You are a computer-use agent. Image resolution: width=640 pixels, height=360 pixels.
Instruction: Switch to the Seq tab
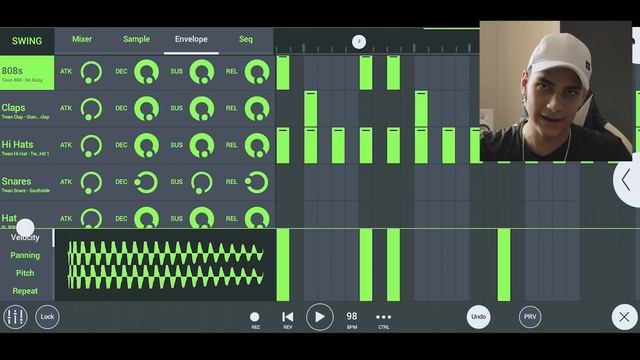[x=246, y=40]
